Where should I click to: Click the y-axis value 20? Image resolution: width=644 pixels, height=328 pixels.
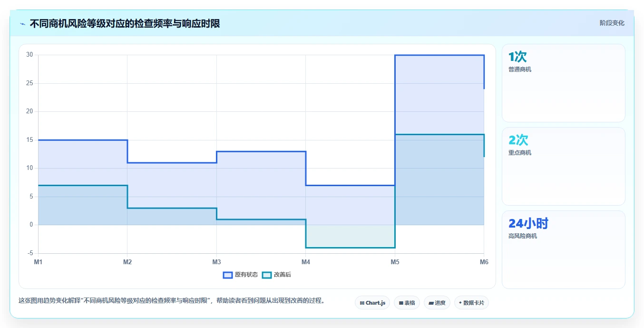[x=29, y=111]
